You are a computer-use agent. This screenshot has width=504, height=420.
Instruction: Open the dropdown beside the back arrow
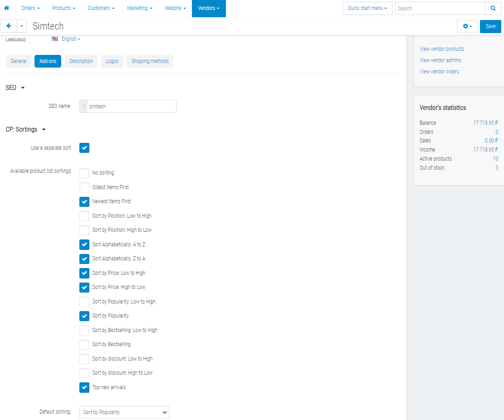21,26
